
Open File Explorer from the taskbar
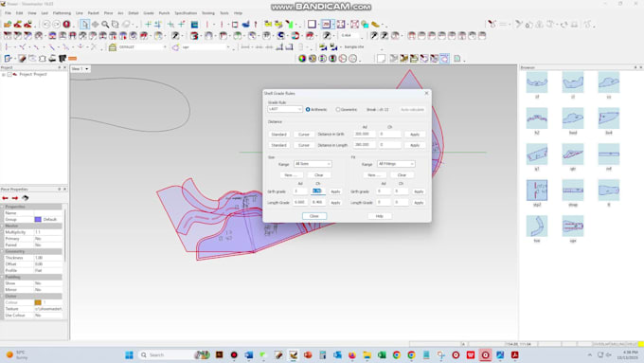point(367,354)
